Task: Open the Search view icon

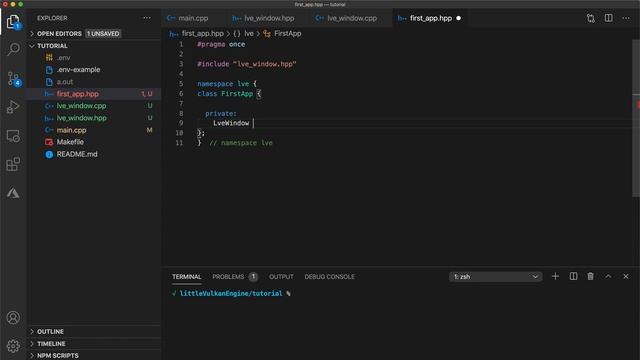Action: pyautogui.click(x=13, y=49)
